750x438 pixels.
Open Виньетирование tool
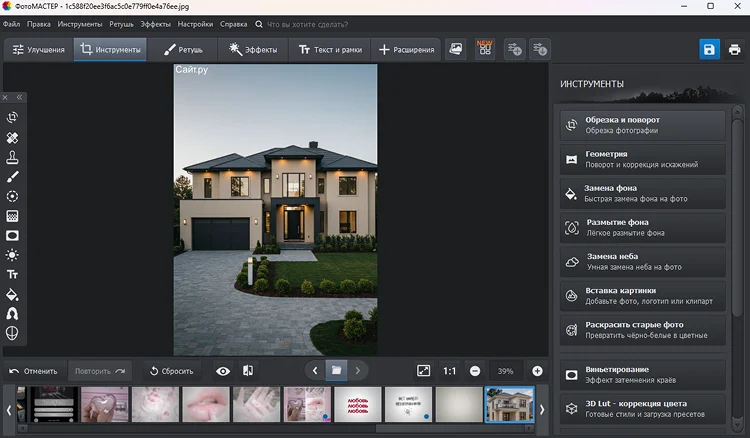coord(642,375)
